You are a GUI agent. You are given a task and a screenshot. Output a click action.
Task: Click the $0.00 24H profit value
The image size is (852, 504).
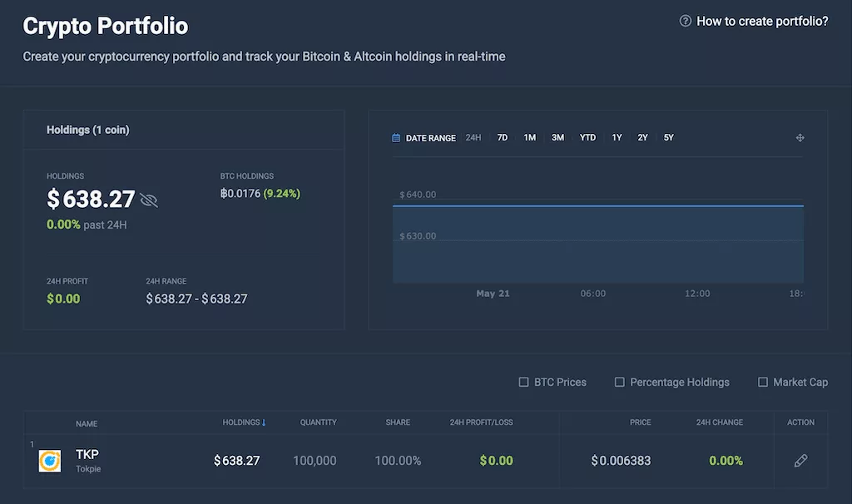point(63,299)
